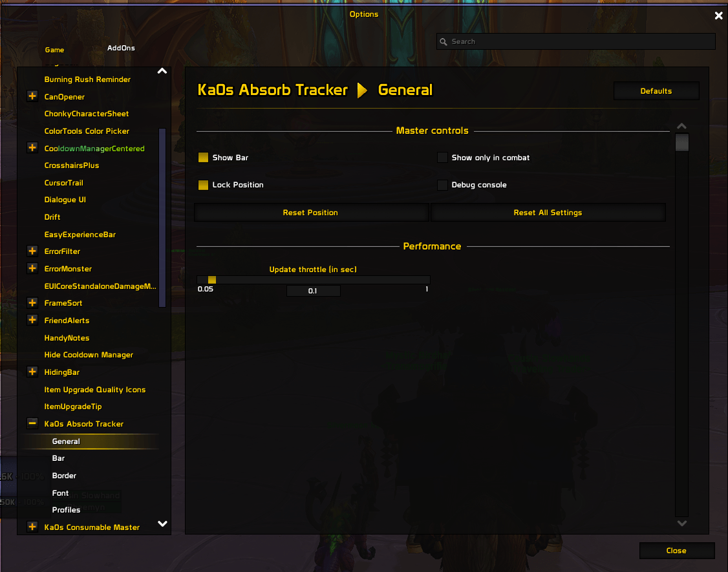The height and width of the screenshot is (572, 728).
Task: Expand the KaOs Consumable Master entry
Action: (x=32, y=527)
